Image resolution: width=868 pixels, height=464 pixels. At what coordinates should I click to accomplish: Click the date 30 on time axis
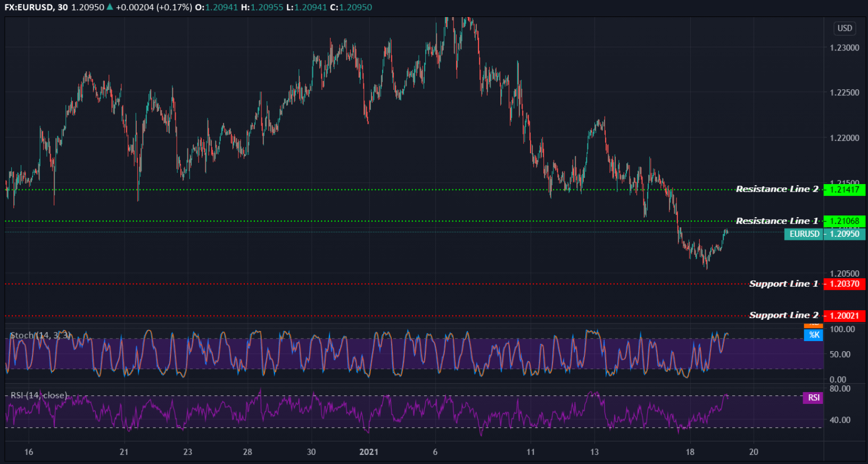(311, 452)
